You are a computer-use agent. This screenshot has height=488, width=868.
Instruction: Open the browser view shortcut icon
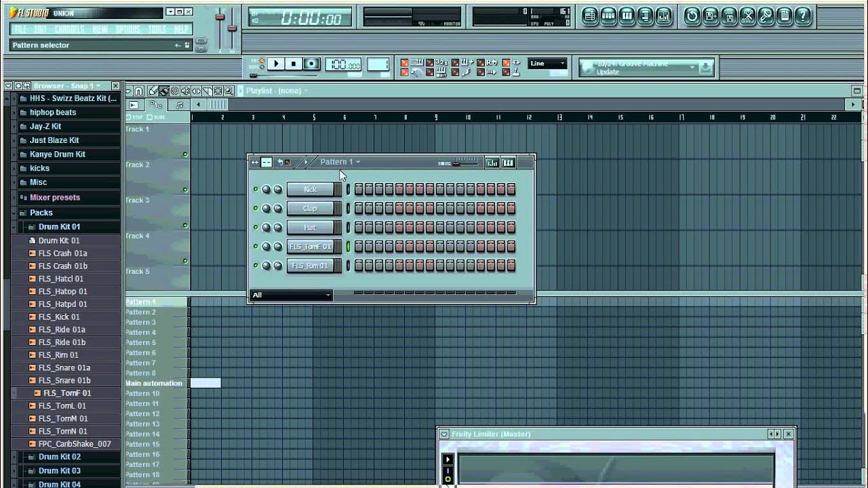tap(646, 16)
